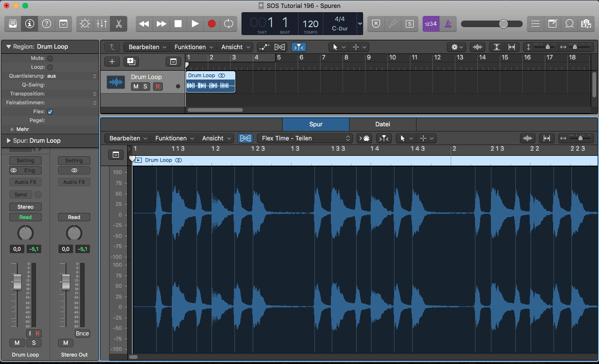
Task: Open the Note Pads button
Action: point(553,23)
